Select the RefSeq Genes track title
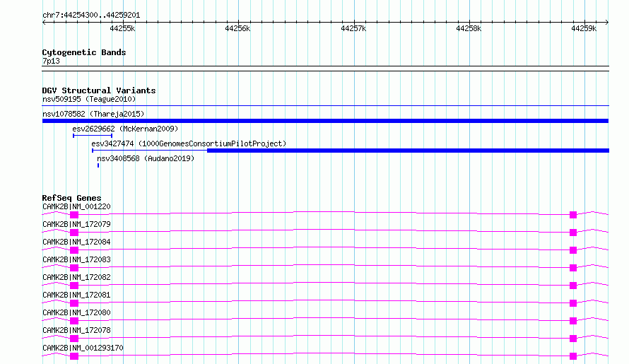 point(71,198)
